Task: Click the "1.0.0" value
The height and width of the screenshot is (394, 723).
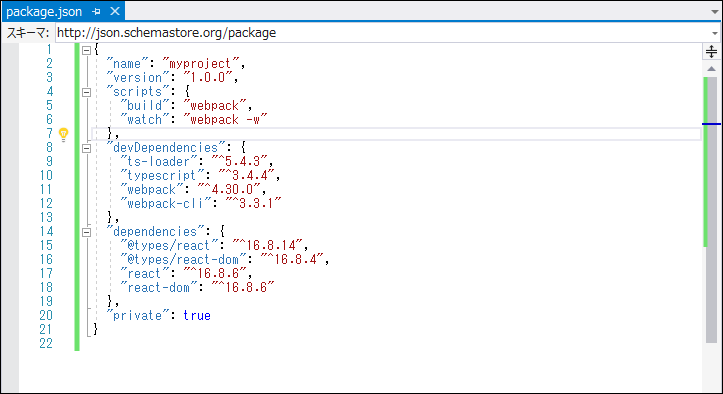Action: [207, 78]
